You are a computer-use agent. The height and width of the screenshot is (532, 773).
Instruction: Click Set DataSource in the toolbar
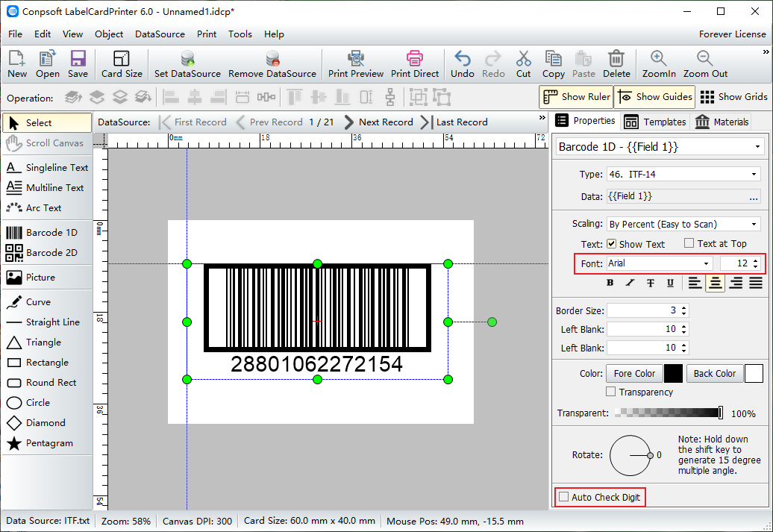pyautogui.click(x=187, y=64)
